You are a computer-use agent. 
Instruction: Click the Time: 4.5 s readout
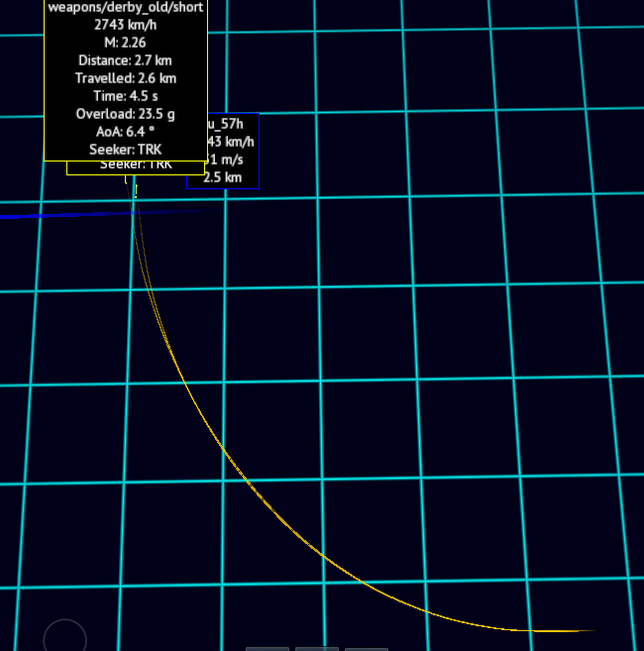[x=125, y=95]
